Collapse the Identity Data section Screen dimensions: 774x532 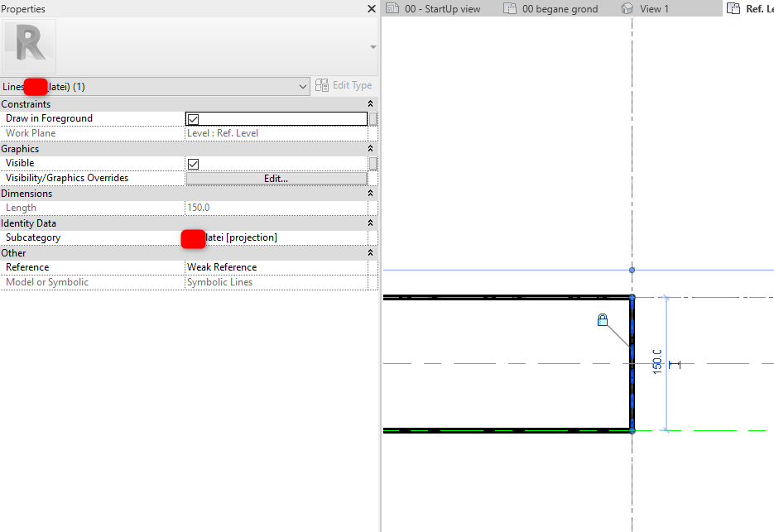coord(370,223)
